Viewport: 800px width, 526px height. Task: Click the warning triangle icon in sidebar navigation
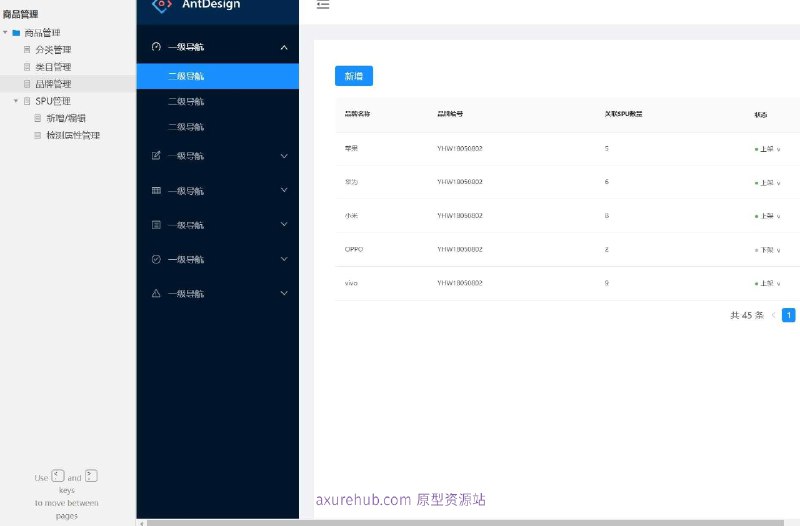tap(156, 293)
